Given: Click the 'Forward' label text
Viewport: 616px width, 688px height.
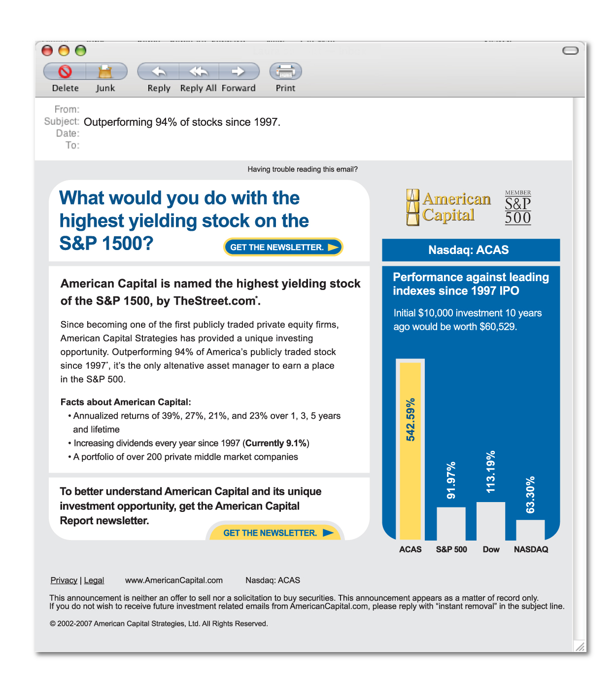Looking at the screenshot, I should pyautogui.click(x=239, y=88).
